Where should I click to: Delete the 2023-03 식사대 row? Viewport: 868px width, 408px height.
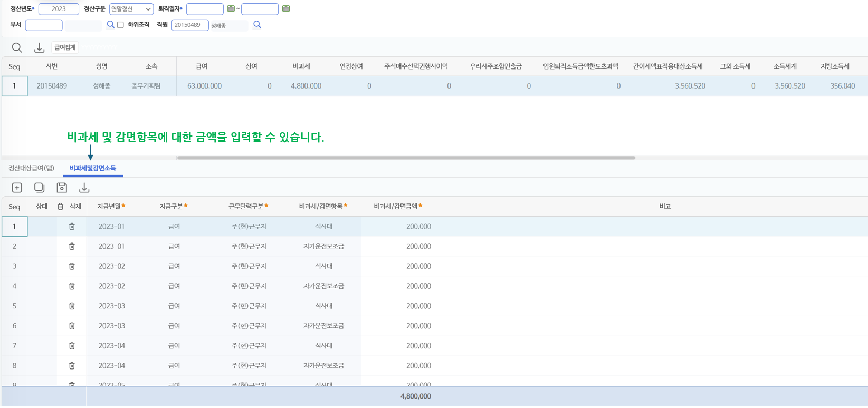72,306
